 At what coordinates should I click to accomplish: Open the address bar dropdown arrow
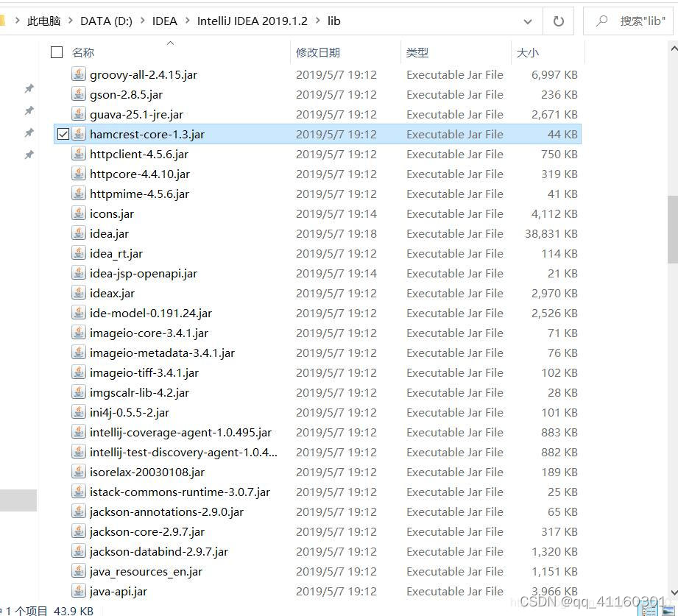point(527,21)
